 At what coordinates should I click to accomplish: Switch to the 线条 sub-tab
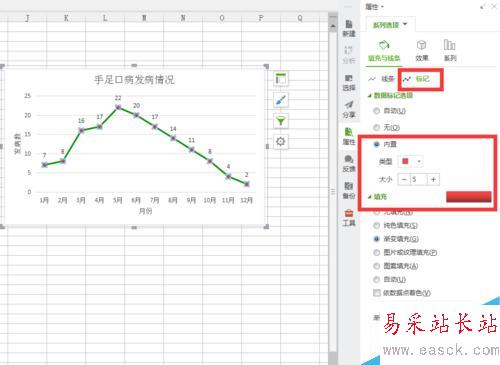tap(382, 79)
